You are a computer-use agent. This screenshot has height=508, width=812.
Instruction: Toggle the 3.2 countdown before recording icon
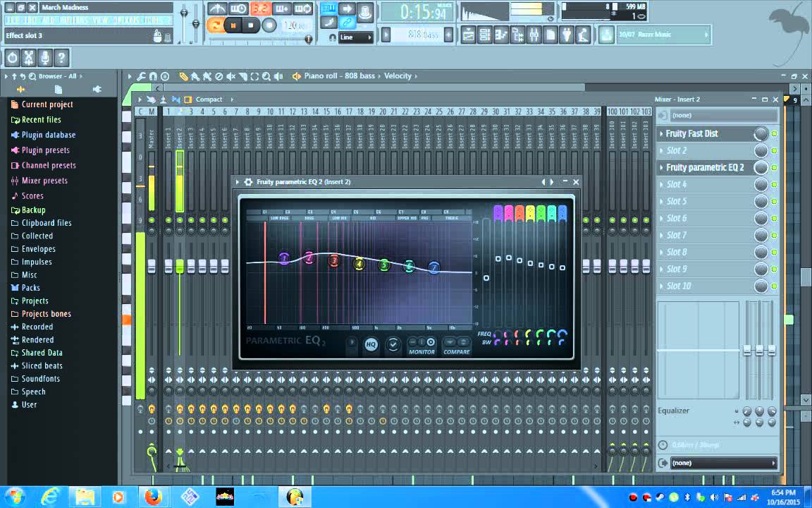click(x=260, y=8)
